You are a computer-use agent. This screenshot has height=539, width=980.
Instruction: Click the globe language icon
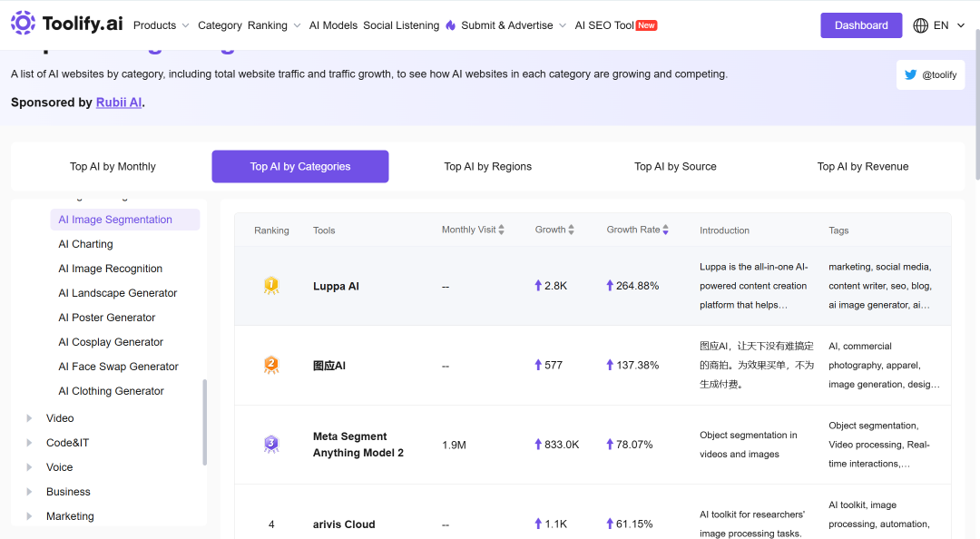pyautogui.click(x=921, y=25)
